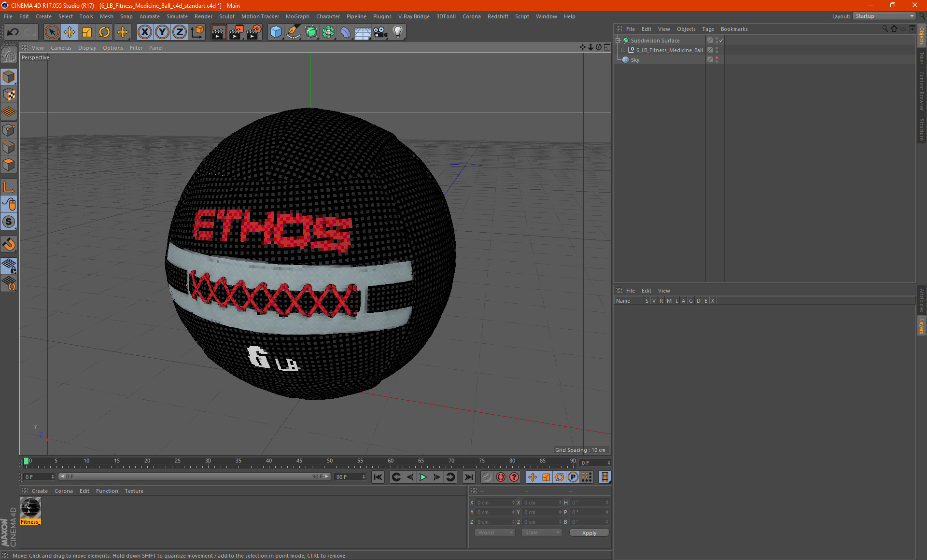Add a Subdivision Surface generator

pos(311,32)
